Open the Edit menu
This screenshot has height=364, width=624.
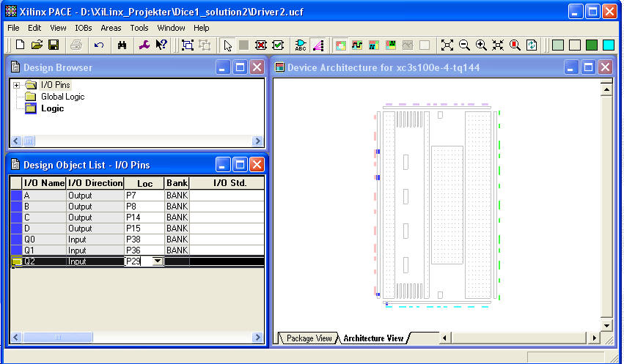[34, 28]
